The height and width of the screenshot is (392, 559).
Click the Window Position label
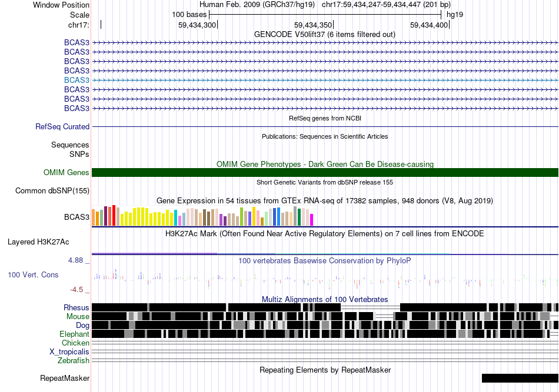[x=61, y=5]
